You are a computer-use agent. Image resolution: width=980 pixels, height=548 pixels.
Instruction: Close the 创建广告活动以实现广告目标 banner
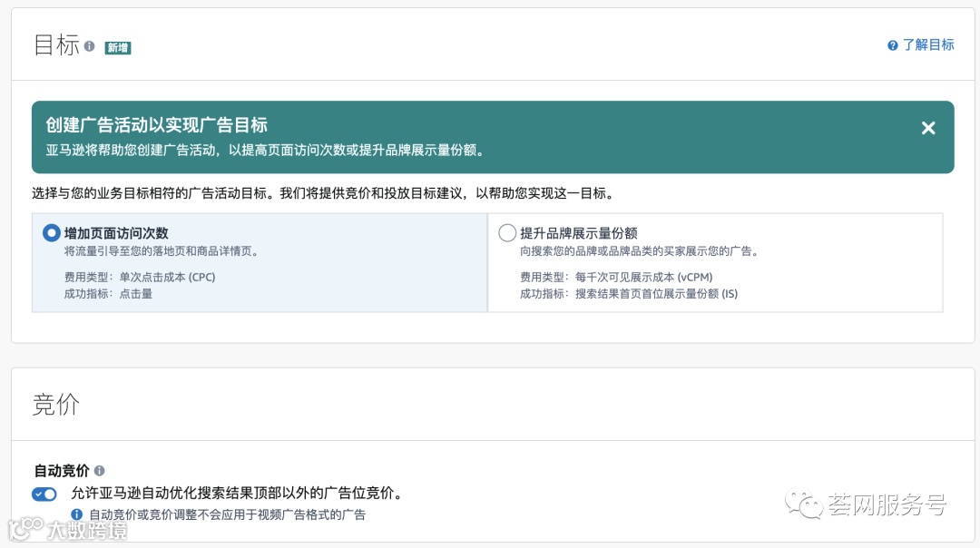click(928, 128)
